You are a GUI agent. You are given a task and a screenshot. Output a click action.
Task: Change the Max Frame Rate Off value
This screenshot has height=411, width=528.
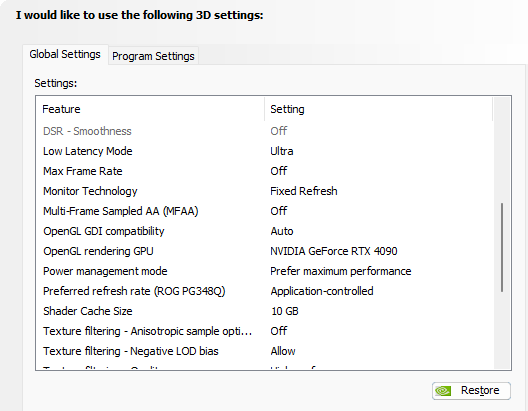tap(278, 171)
